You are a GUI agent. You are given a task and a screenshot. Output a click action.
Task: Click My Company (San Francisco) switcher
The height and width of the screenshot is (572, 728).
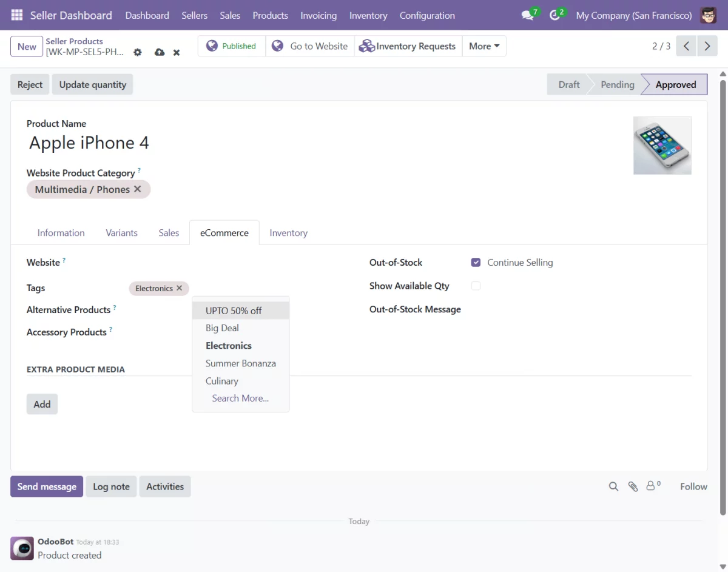(634, 15)
